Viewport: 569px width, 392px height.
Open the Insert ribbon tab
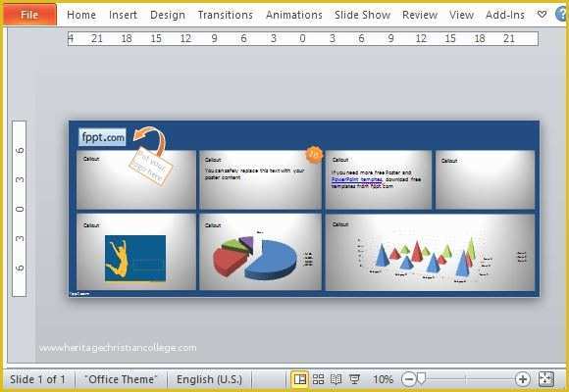tap(123, 15)
